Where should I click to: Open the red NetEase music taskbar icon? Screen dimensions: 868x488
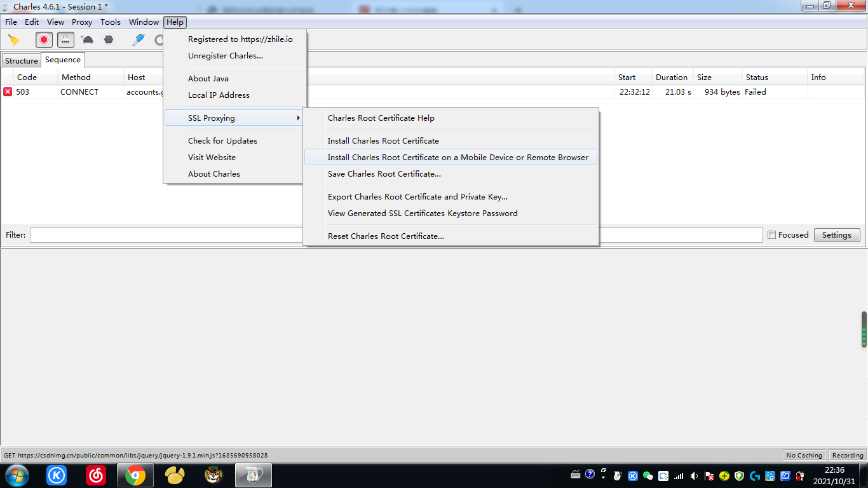pos(96,475)
